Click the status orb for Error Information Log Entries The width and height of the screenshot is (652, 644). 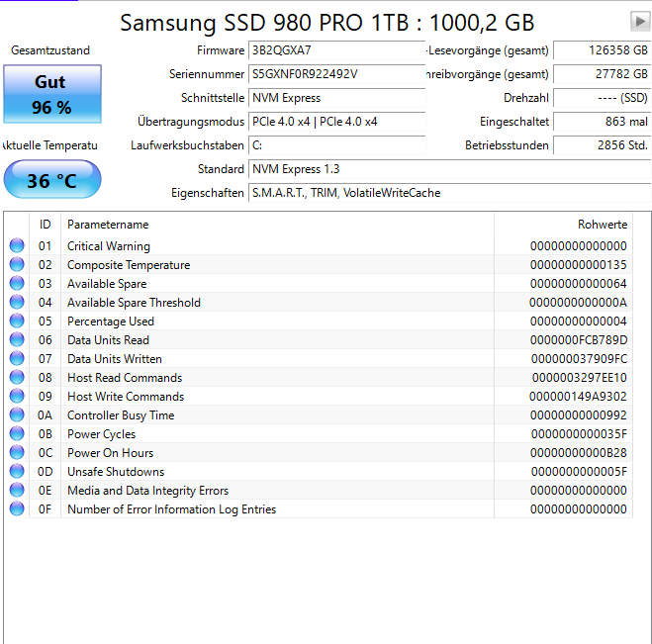click(x=17, y=508)
